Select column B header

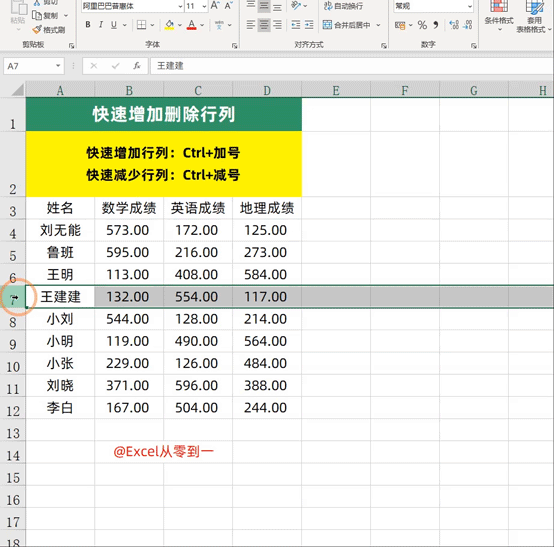(x=129, y=90)
